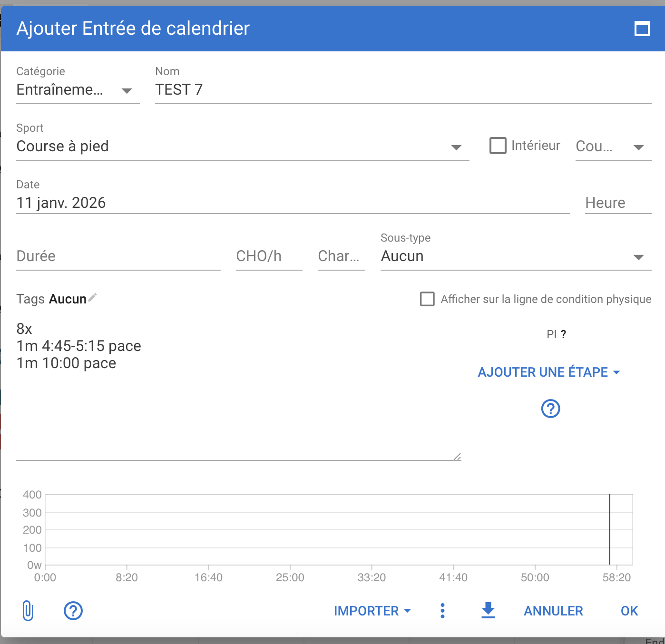Click the vertical marker line in the chart
The width and height of the screenshot is (665, 644).
pos(610,529)
